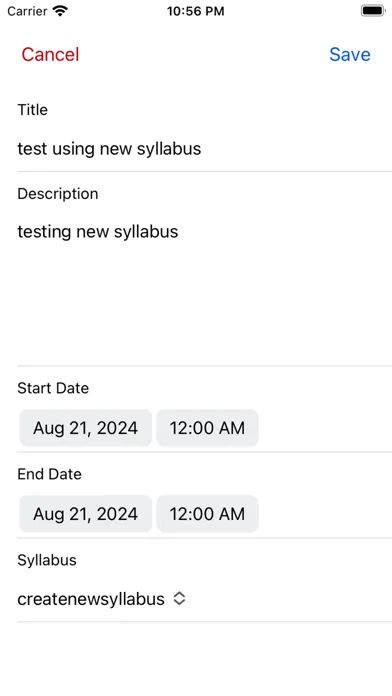Click the Syllabus section label
The image size is (392, 696).
point(47,560)
